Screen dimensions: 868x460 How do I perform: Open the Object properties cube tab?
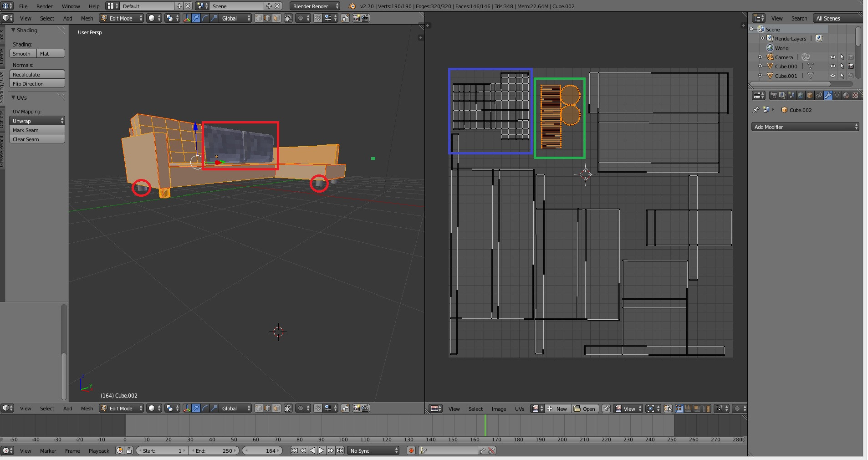[x=810, y=95]
